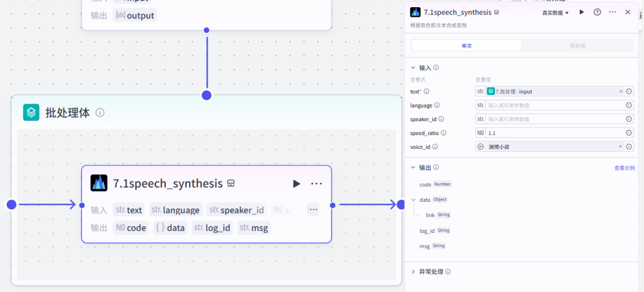Click the teal batch layers icon of 批处理体
This screenshot has height=292, width=644.
(31, 112)
